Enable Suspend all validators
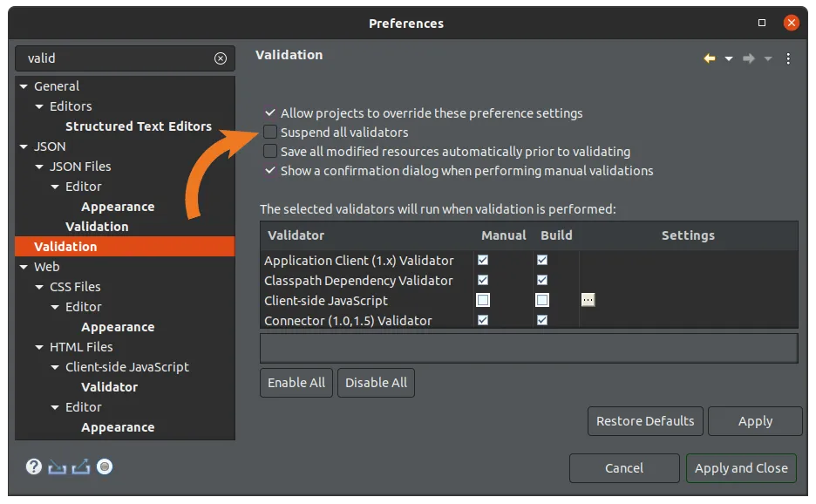The height and width of the screenshot is (504, 816). [x=270, y=132]
